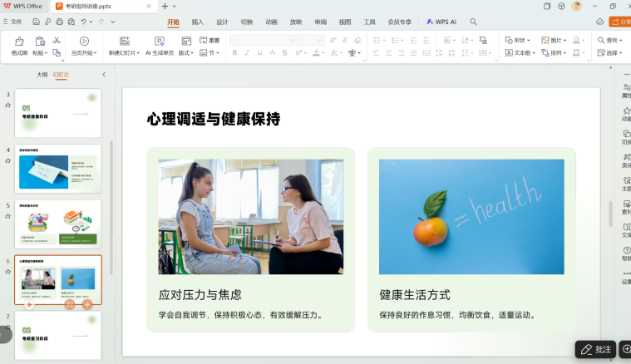Click the undo arrow icon
The height and width of the screenshot is (364, 631).
(83, 22)
